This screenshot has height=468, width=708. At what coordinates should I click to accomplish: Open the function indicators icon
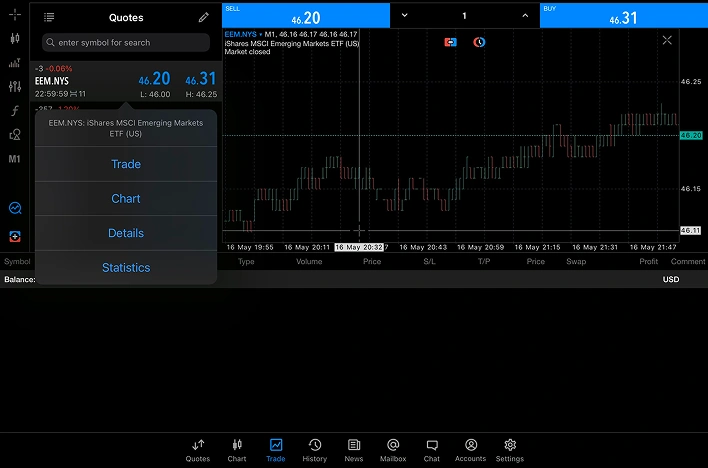(x=15, y=111)
